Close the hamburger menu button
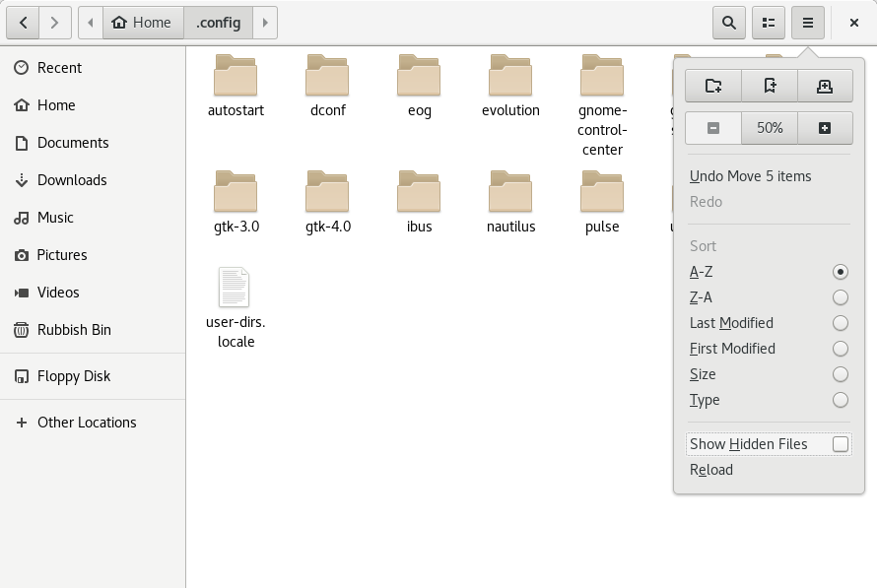Image resolution: width=877 pixels, height=588 pixels. (x=808, y=22)
